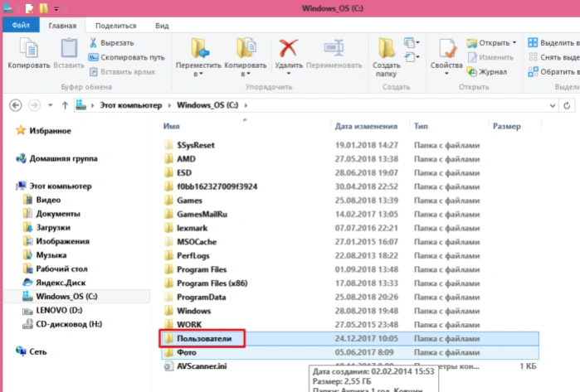Switch to Поделиться ribbon tab
Image resolution: width=580 pixels, height=392 pixels.
(x=116, y=26)
